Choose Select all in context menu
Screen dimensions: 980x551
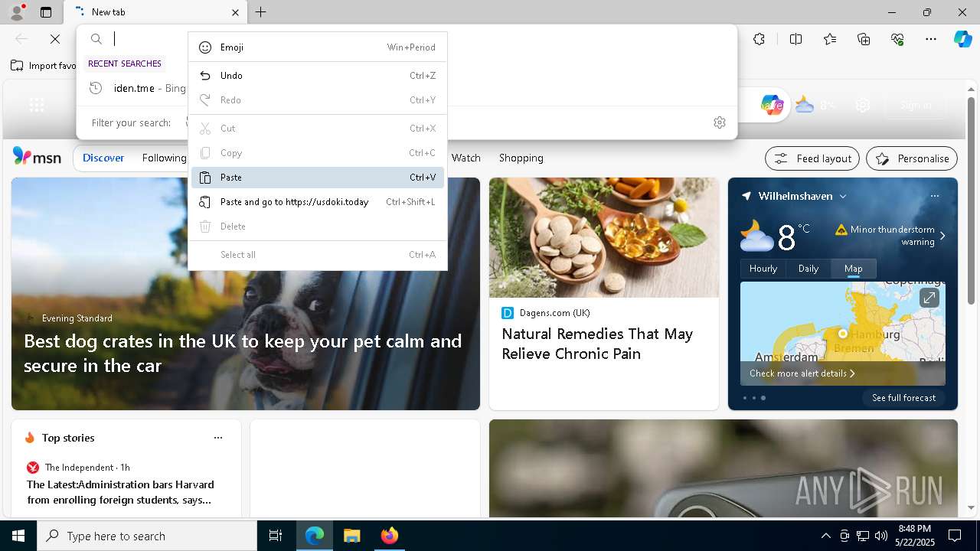(x=318, y=255)
